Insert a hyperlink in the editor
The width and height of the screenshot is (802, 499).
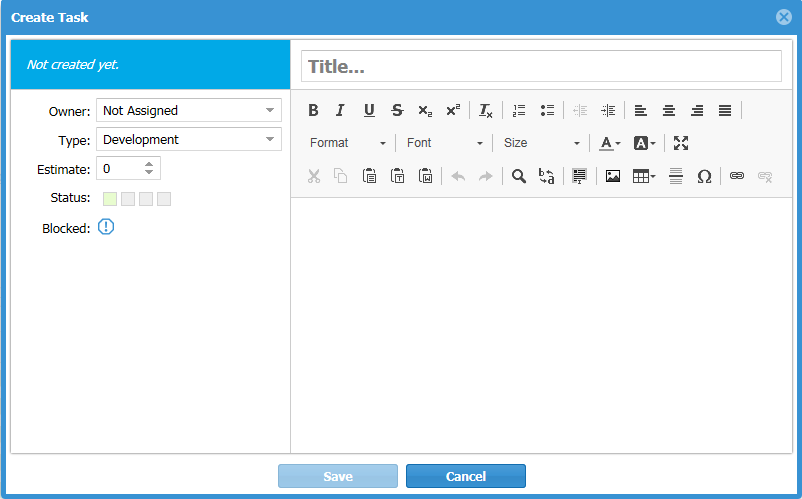pyautogui.click(x=737, y=176)
